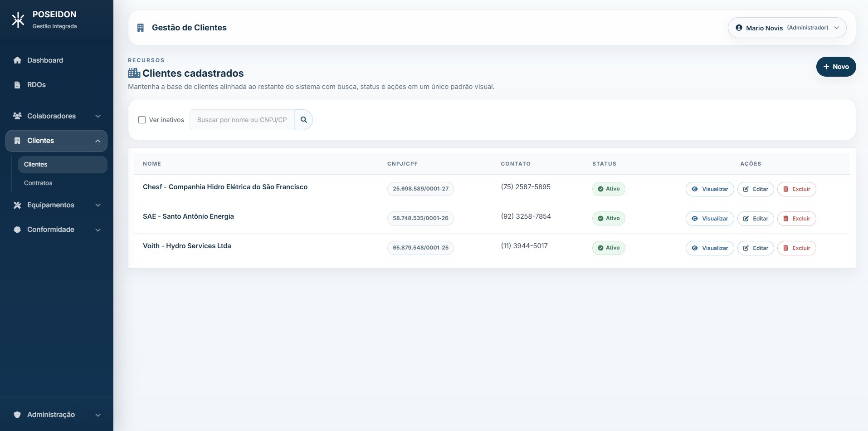This screenshot has width=868, height=431.
Task: Click the search magnifier icon button
Action: pos(303,120)
